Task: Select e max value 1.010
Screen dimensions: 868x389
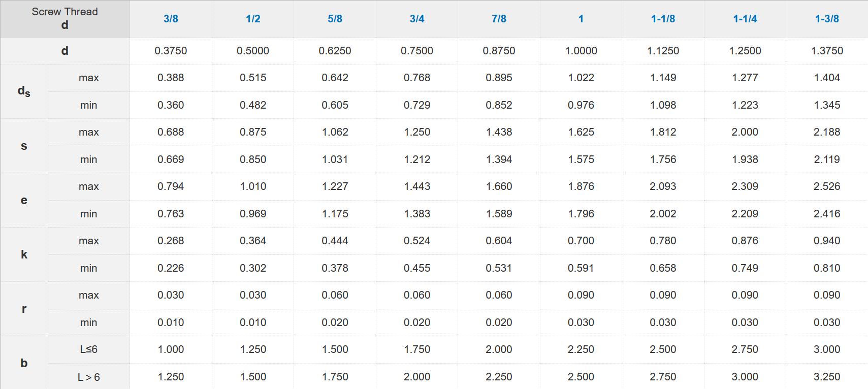Action: 253,186
